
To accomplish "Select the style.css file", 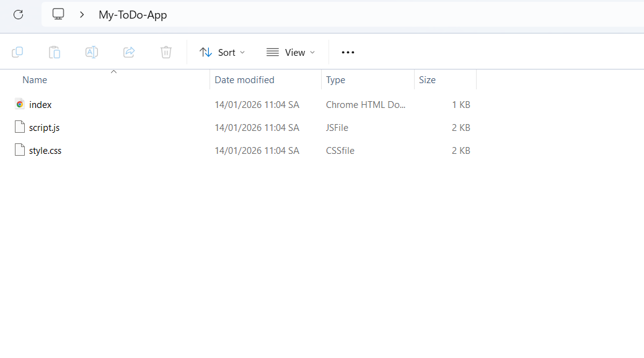I will point(45,151).
